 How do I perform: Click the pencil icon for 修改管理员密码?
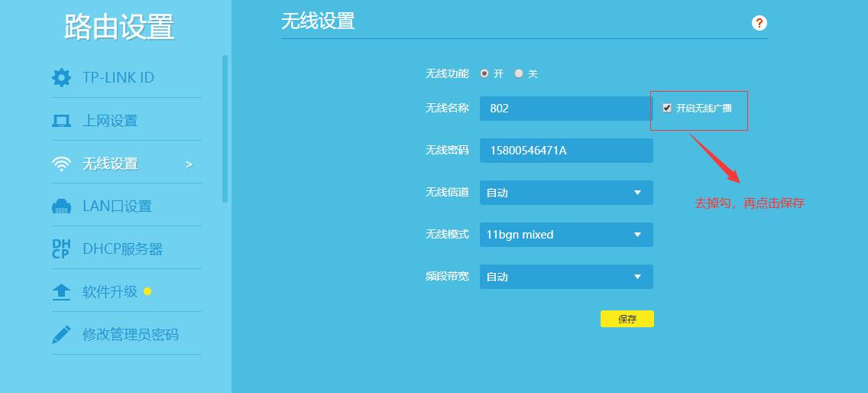(61, 334)
